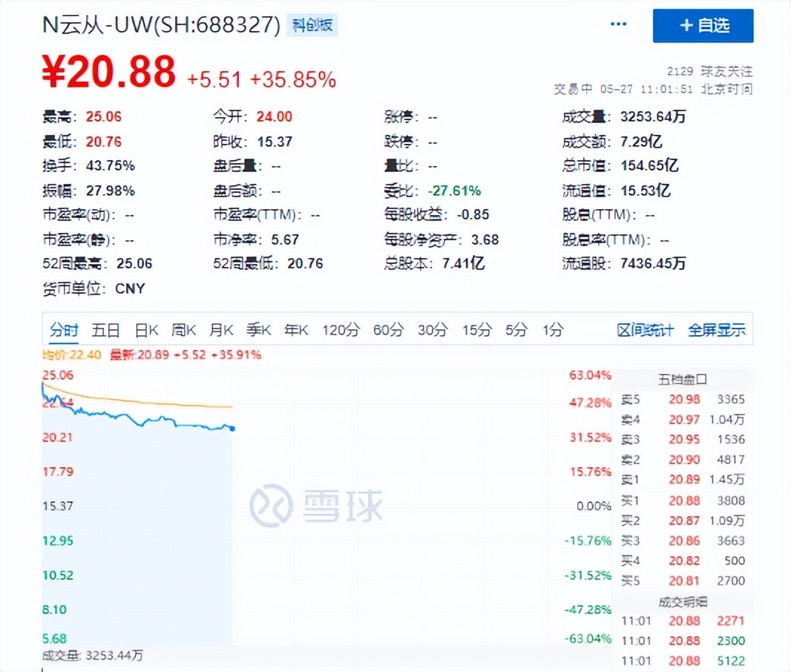Image resolution: width=791 pixels, height=672 pixels.
Task: Click the 15.37 baseline price axis label
Action: [58, 506]
